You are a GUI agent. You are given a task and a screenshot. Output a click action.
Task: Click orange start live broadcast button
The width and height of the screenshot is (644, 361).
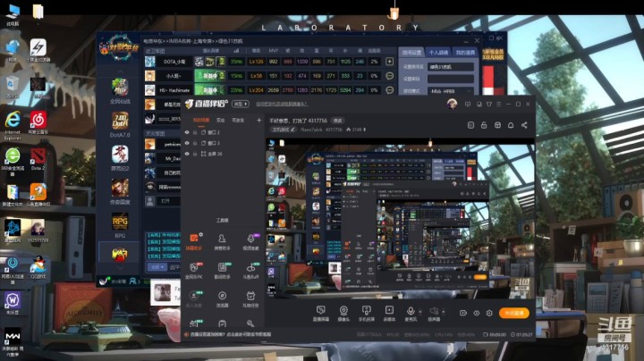pos(513,313)
